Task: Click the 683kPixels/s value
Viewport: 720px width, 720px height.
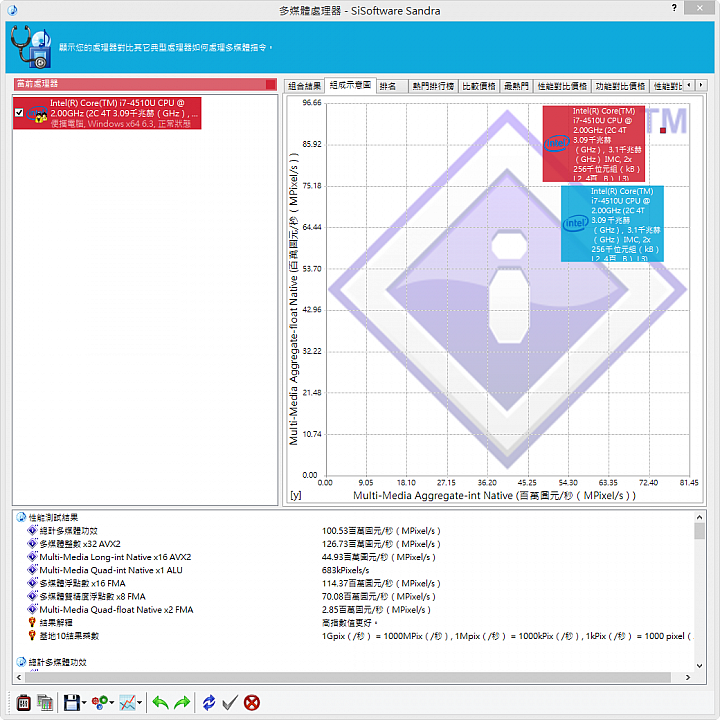Action: pyautogui.click(x=345, y=570)
